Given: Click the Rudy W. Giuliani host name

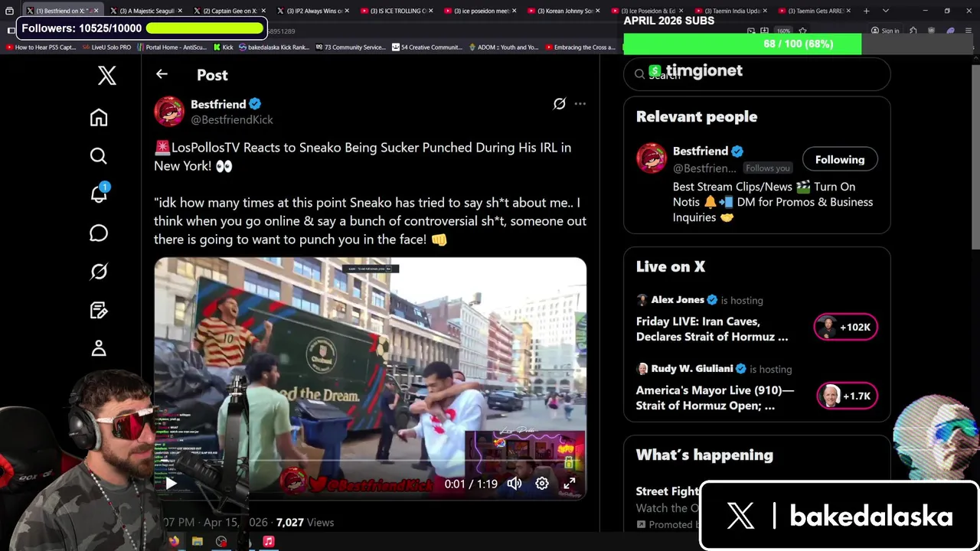Looking at the screenshot, I should (x=692, y=369).
